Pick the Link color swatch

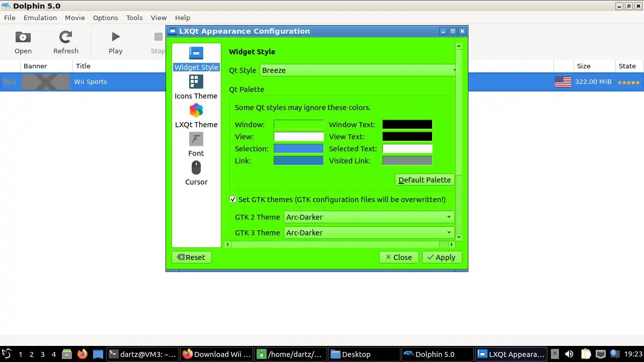(298, 161)
